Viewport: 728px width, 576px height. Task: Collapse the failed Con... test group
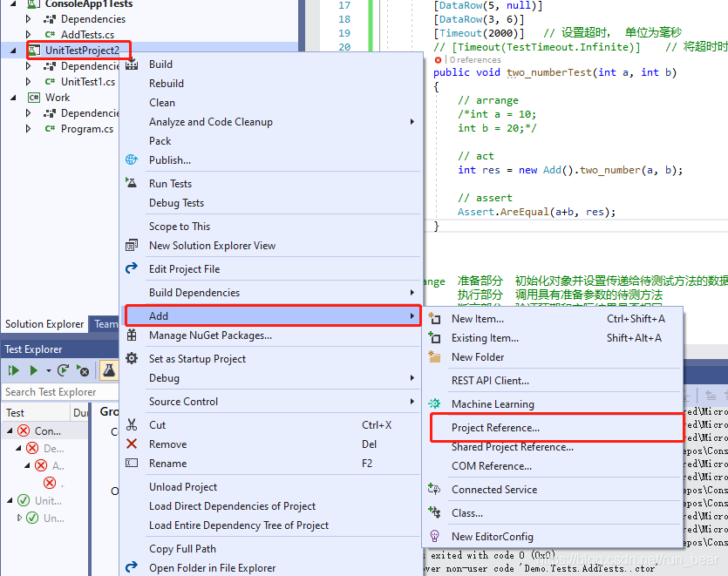click(10, 430)
